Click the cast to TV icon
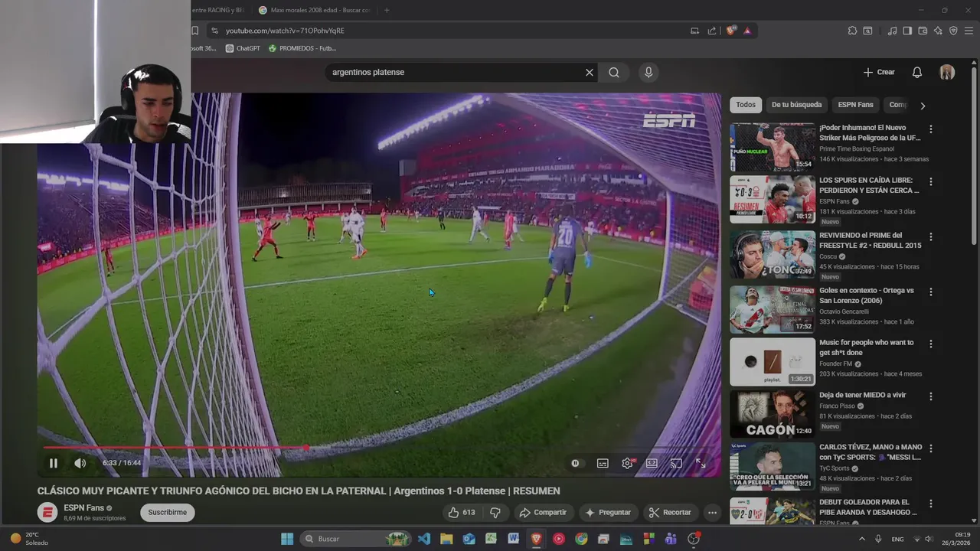Viewport: 980px width, 551px height. [676, 463]
